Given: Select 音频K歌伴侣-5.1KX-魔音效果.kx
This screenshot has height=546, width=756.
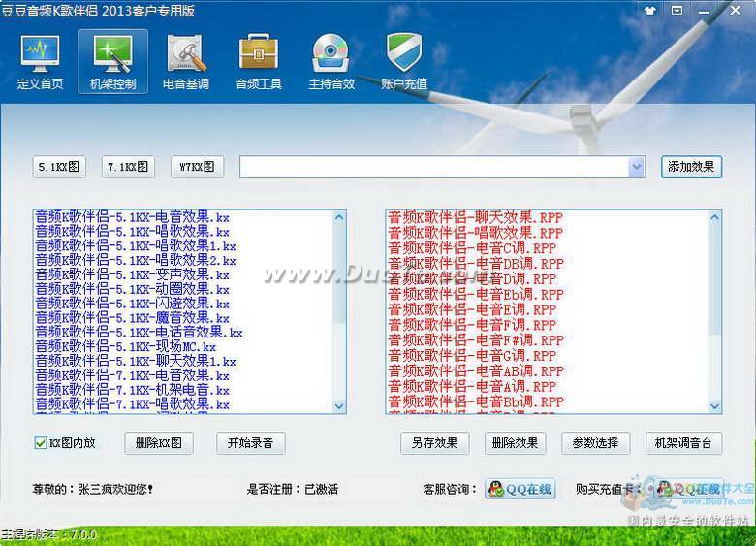Looking at the screenshot, I should 132,318.
